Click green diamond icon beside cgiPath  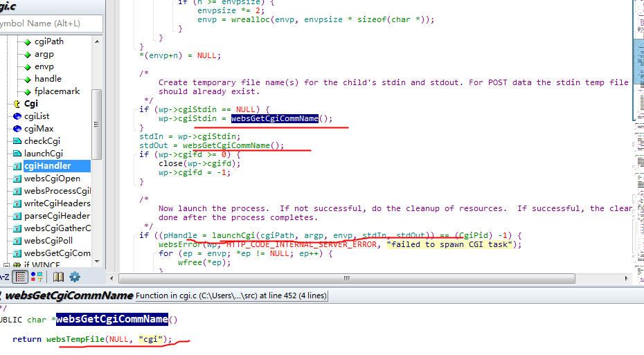28,42
